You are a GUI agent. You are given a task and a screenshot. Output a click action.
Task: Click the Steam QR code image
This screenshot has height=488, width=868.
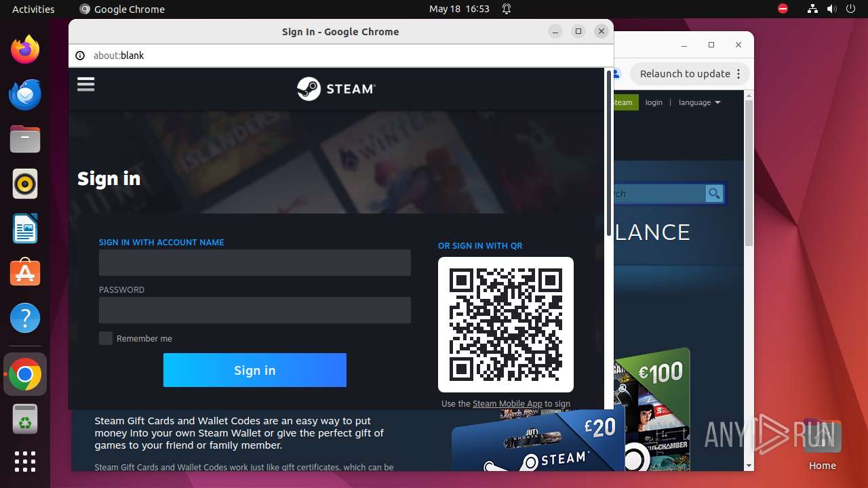[506, 325]
